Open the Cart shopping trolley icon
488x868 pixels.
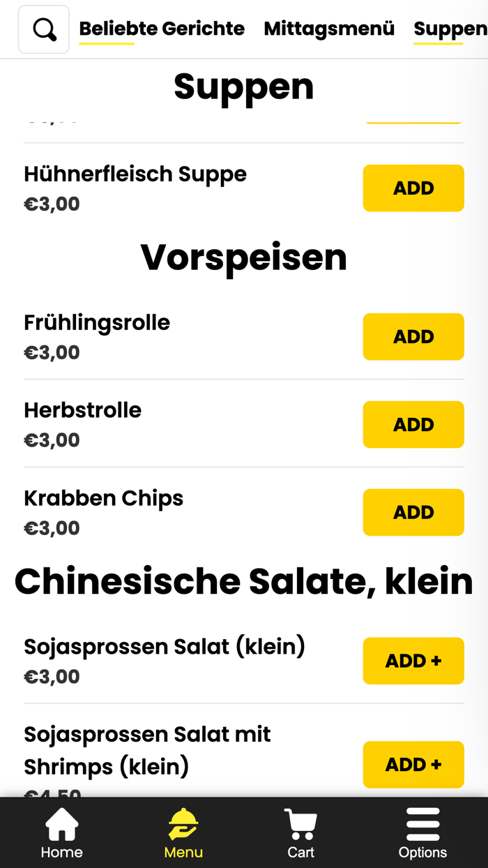coord(300,832)
